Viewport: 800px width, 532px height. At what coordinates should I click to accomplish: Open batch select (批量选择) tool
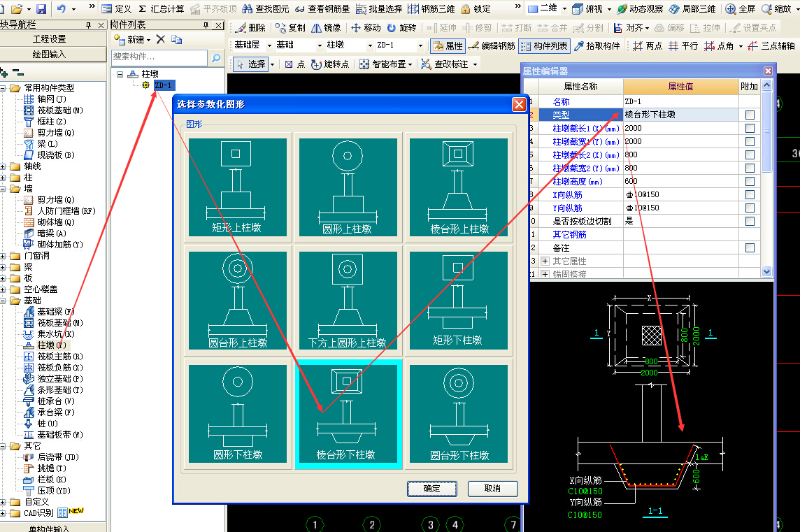click(379, 8)
